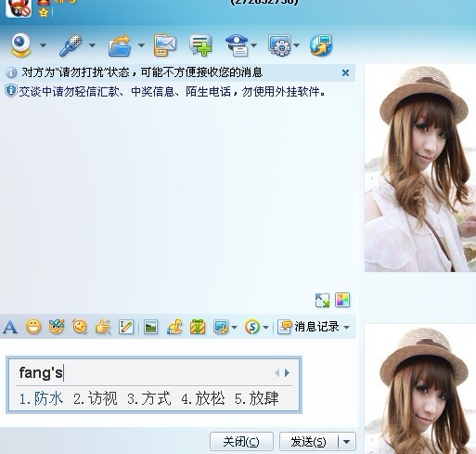This screenshot has width=476, height=454.
Task: Click the globe share icon in the toolbar
Action: pos(321,45)
